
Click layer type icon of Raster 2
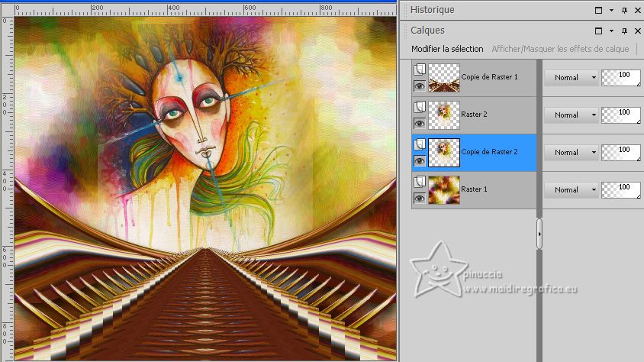tap(420, 107)
